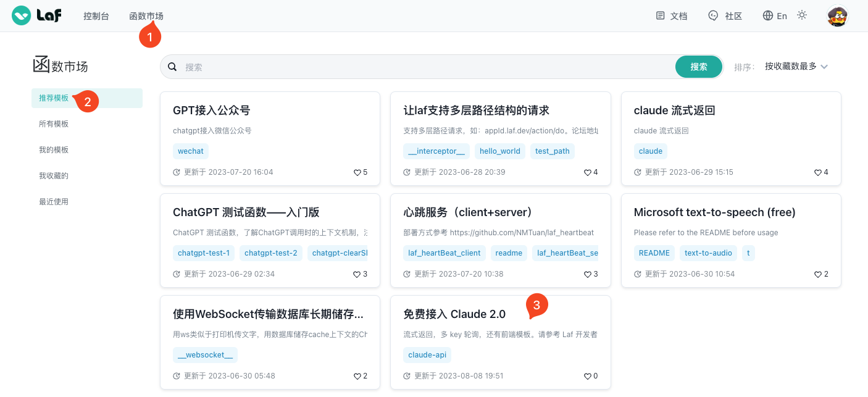868x397 pixels.
Task: Click update clock icon on claude 流式返回 card
Action: tap(638, 172)
